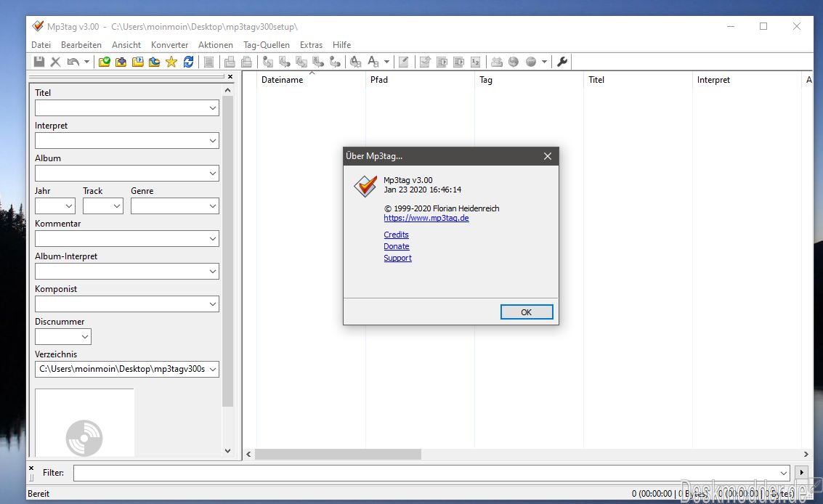The width and height of the screenshot is (823, 504).
Task: Open the Hilfe menu
Action: point(341,45)
